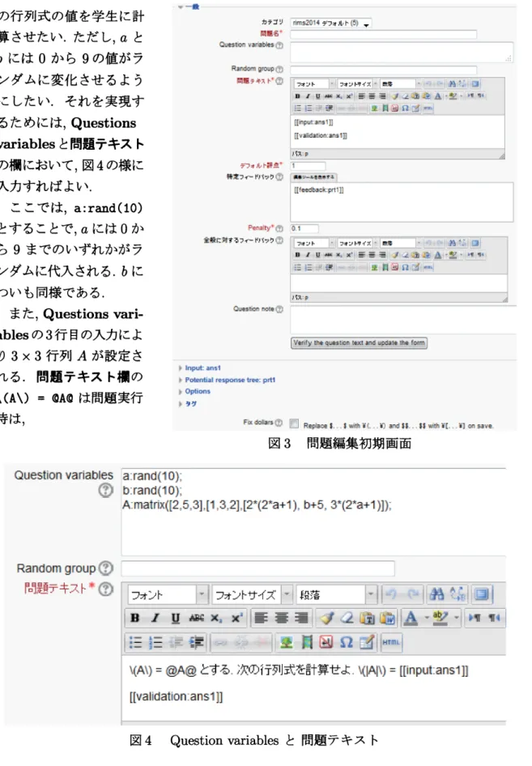Image resolution: width=532 pixels, height=766 pixels.
Task: Click the [[validation:ans1]] text in Figure 4 editor
Action: coord(176,696)
